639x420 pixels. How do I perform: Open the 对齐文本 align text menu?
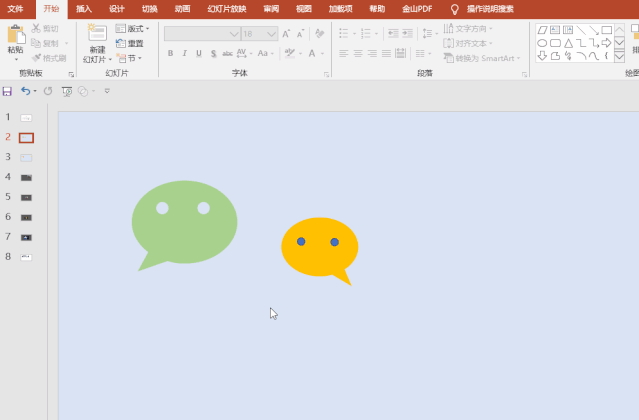click(x=468, y=43)
